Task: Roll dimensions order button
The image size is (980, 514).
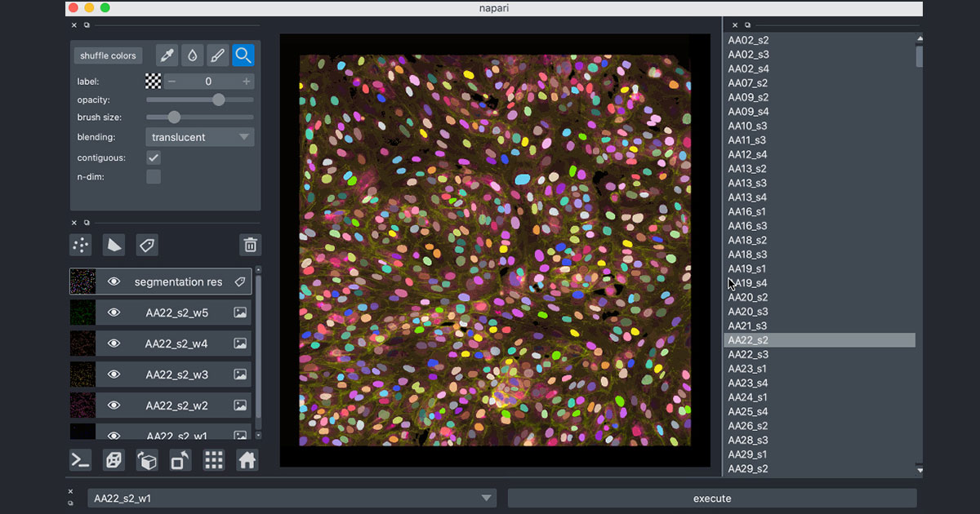Action: click(x=147, y=460)
